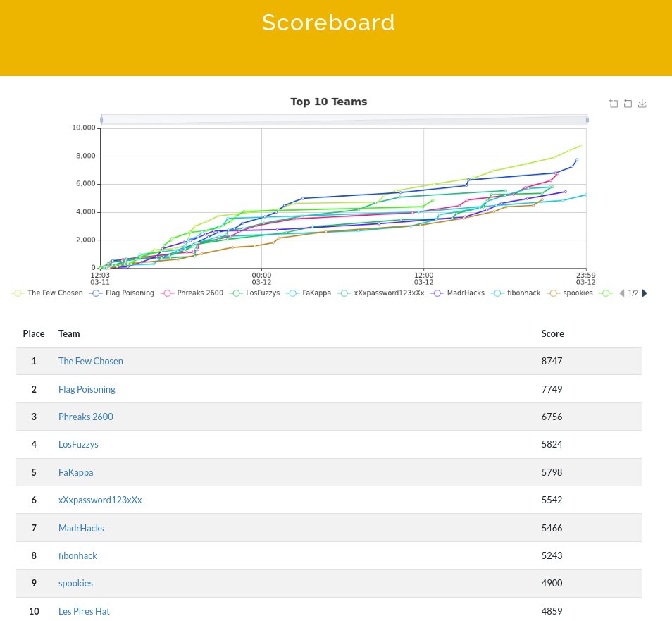Click the Score column header

click(552, 333)
